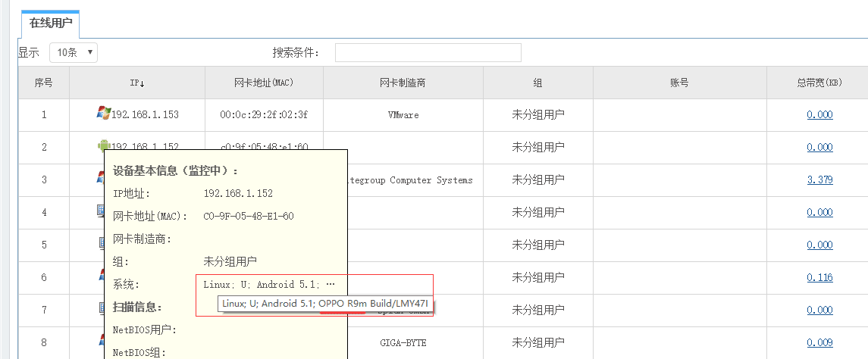The width and height of the screenshot is (868, 359).
Task: Switch to the 在线用户 tab
Action: [x=51, y=23]
